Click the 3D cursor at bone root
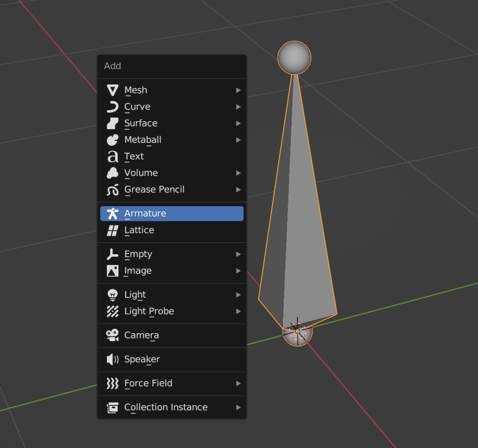Image resolution: width=478 pixels, height=448 pixels. pyautogui.click(x=297, y=331)
